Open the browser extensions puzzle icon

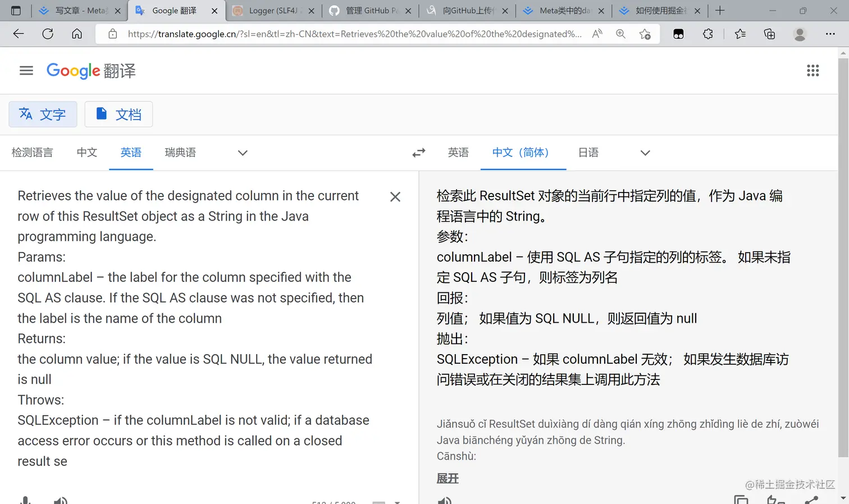tap(707, 34)
